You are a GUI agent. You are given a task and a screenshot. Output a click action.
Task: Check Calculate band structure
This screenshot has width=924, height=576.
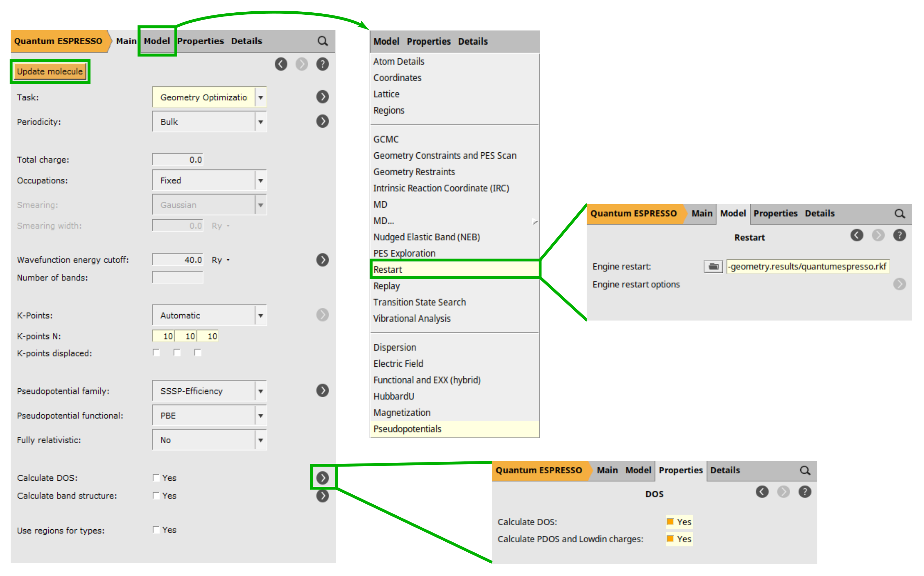156,496
